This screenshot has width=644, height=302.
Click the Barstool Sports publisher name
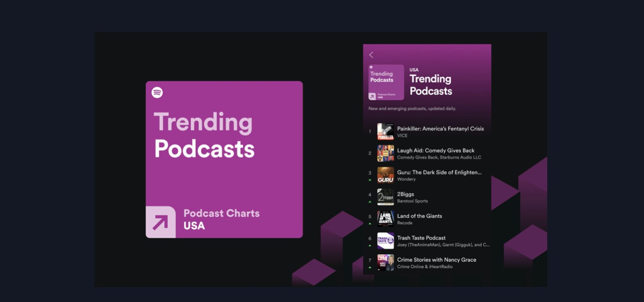pos(413,201)
